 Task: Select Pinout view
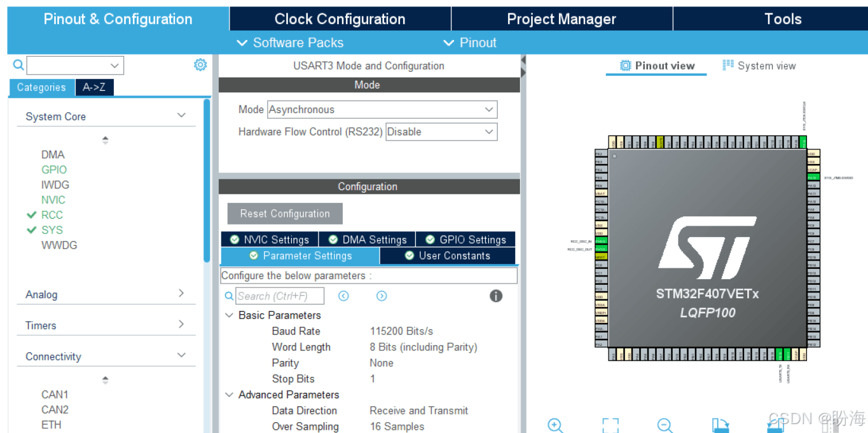tap(657, 65)
